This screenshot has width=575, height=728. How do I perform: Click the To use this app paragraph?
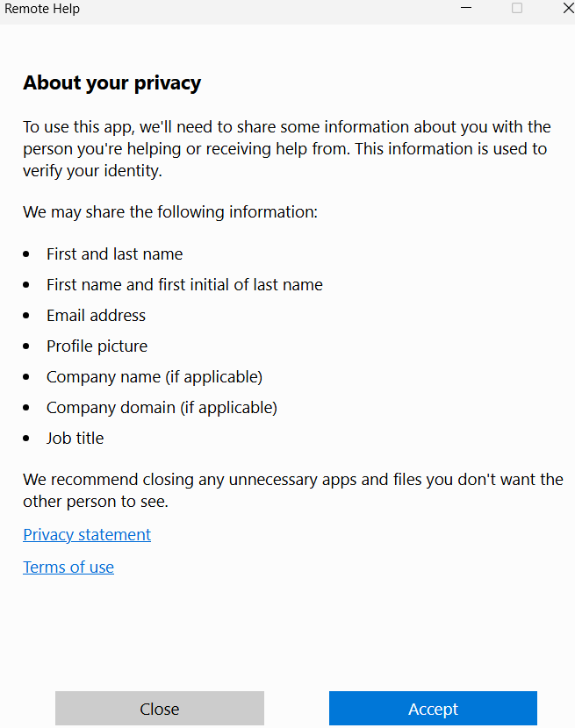click(x=287, y=148)
